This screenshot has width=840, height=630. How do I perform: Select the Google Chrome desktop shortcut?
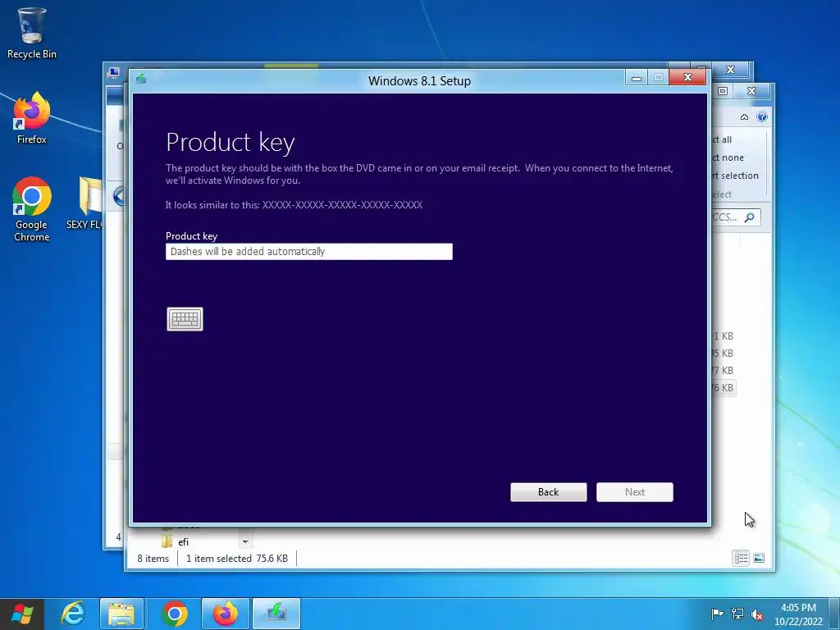tap(32, 209)
